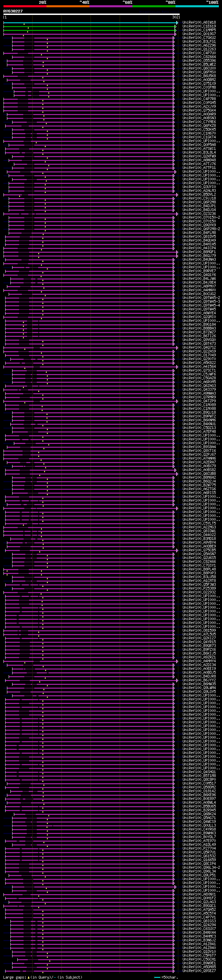Click the green segment of identity legend
This screenshot has width=222, height=980.
tap(154, 6)
